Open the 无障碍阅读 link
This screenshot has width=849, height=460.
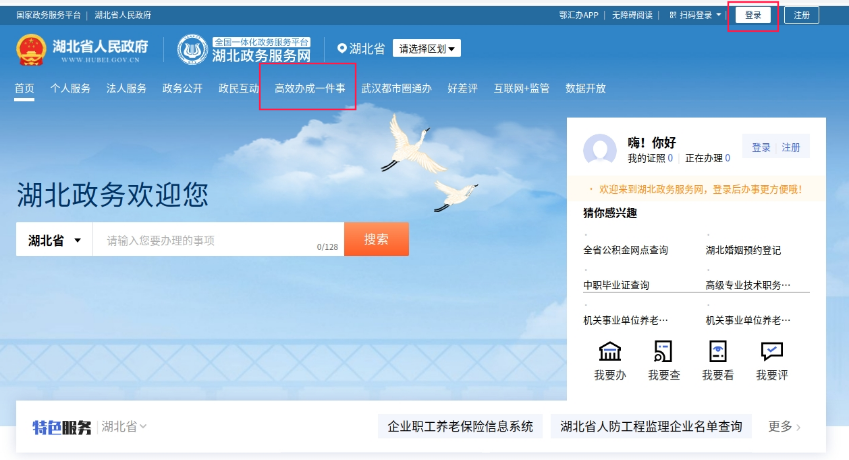pos(632,15)
